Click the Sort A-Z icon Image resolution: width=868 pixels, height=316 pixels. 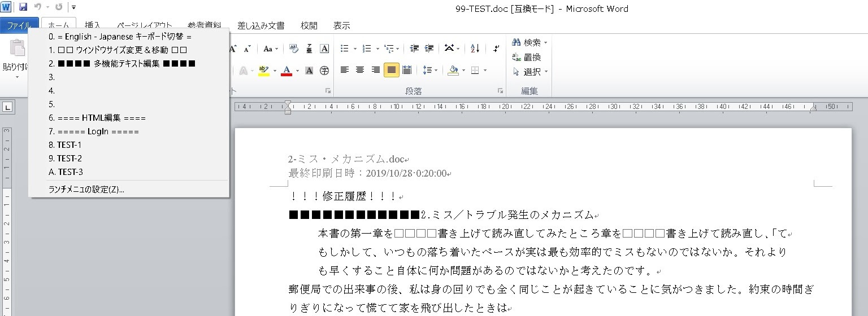coord(475,49)
